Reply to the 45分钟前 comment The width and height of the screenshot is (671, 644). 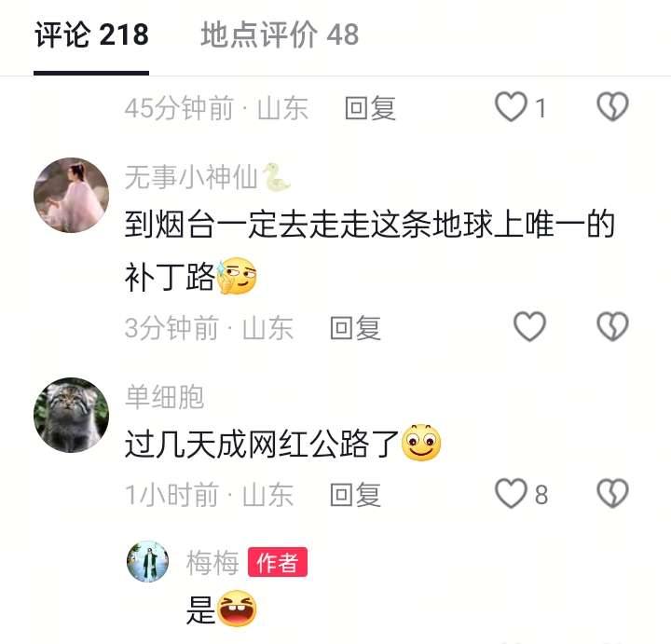370,108
